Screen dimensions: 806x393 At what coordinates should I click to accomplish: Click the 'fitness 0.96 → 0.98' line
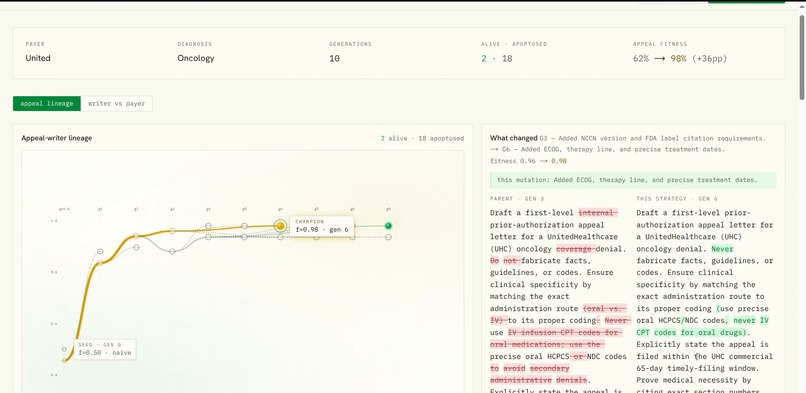point(528,161)
